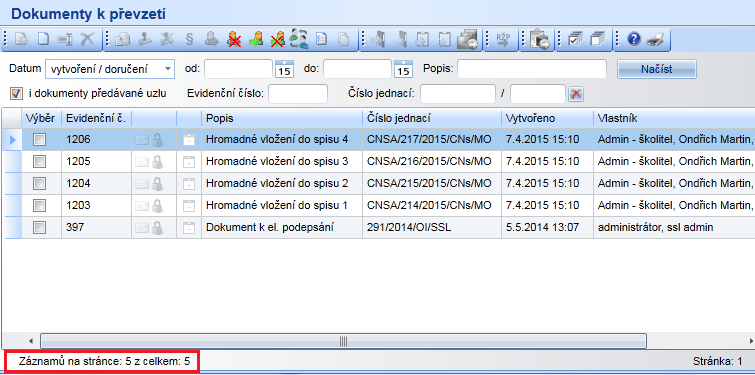This screenshot has width=755, height=375.
Task: Click the document list icon after exchange icon
Action: tap(321, 39)
